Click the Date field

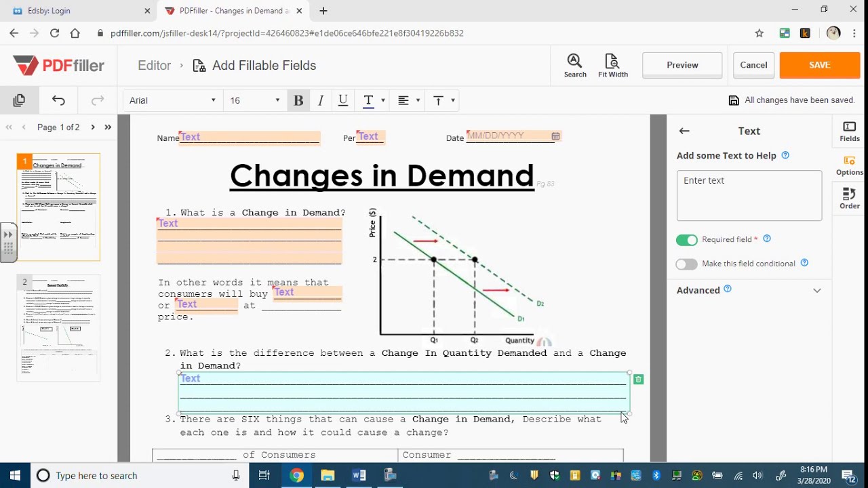tap(514, 136)
